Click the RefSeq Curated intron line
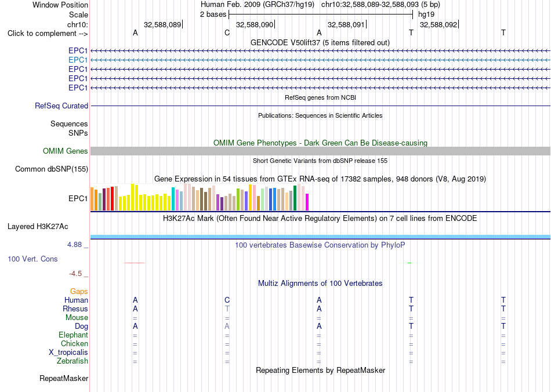The width and height of the screenshot is (551, 392). 321,106
